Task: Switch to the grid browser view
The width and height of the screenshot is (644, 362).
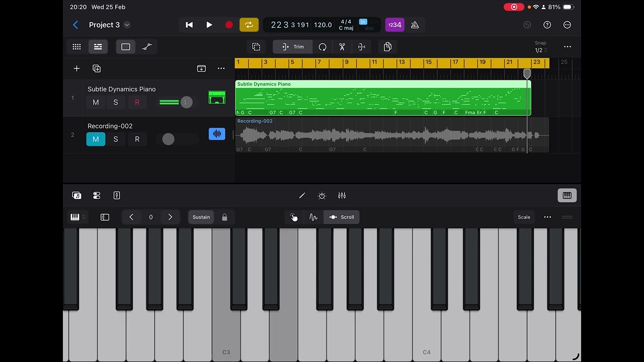Action: tap(76, 47)
